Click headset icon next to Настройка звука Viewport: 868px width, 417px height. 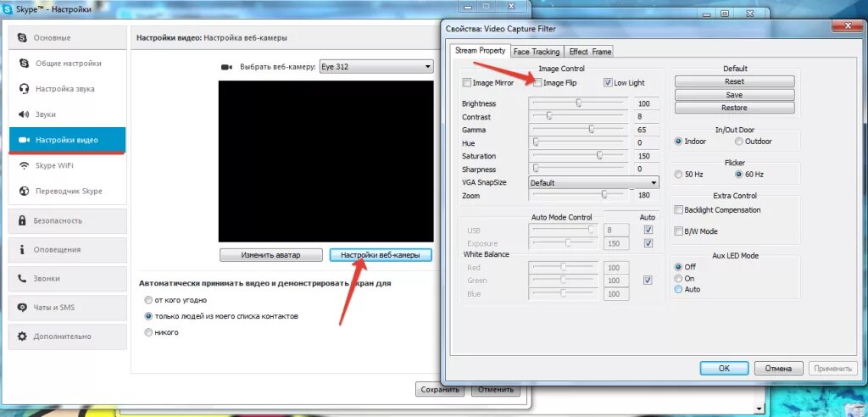(x=24, y=89)
